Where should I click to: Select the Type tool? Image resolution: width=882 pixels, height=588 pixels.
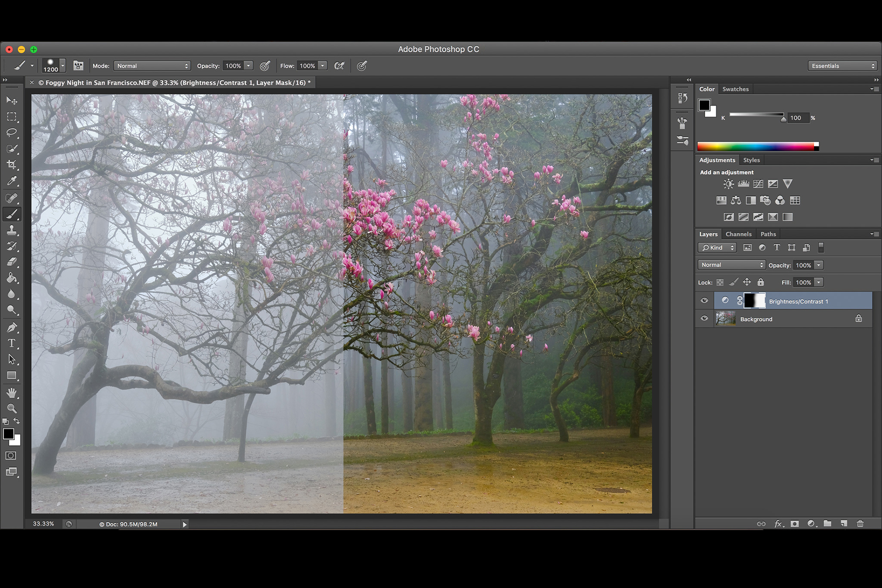(11, 343)
